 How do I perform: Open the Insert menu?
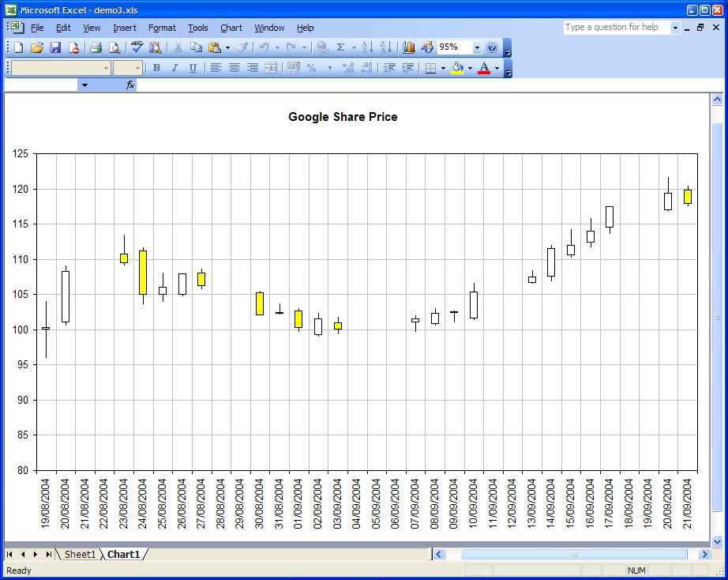pos(125,28)
